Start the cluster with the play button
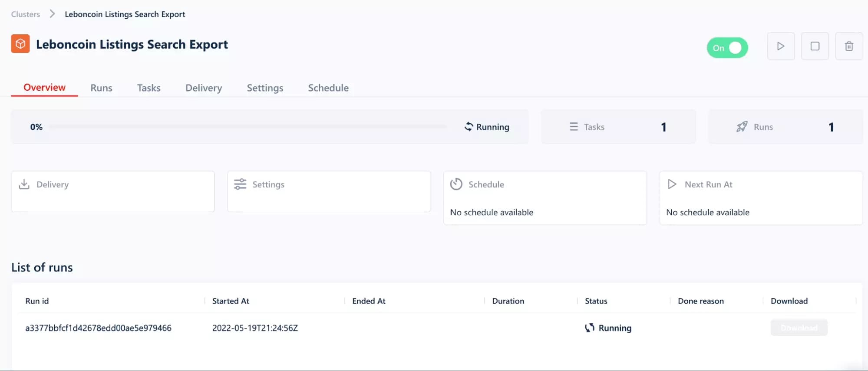 coord(781,46)
